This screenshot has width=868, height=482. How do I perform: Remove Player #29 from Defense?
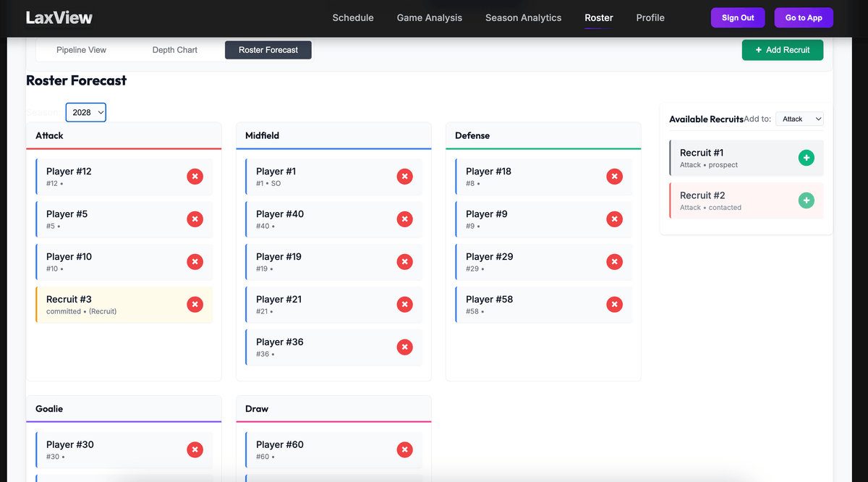(614, 261)
